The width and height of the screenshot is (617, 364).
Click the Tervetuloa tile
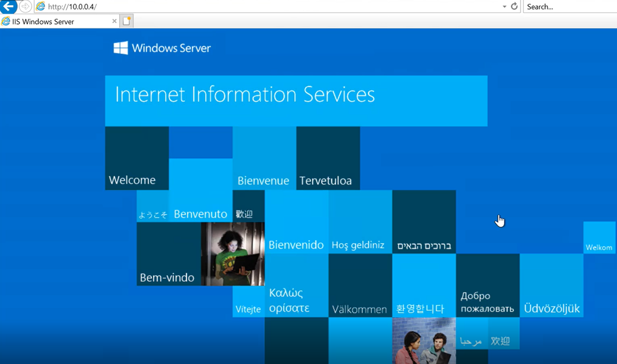point(328,159)
